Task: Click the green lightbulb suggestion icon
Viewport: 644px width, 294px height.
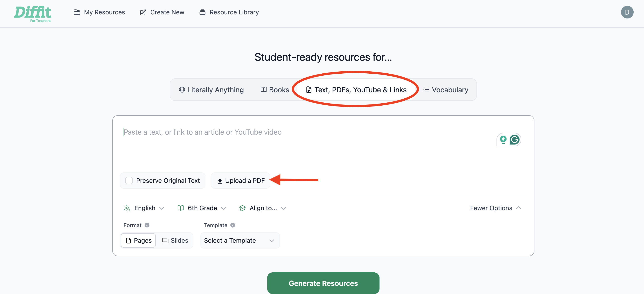Action: click(x=503, y=140)
